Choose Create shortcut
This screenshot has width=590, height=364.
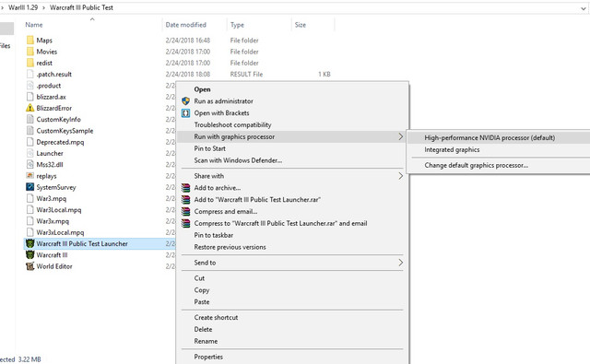pyautogui.click(x=216, y=317)
